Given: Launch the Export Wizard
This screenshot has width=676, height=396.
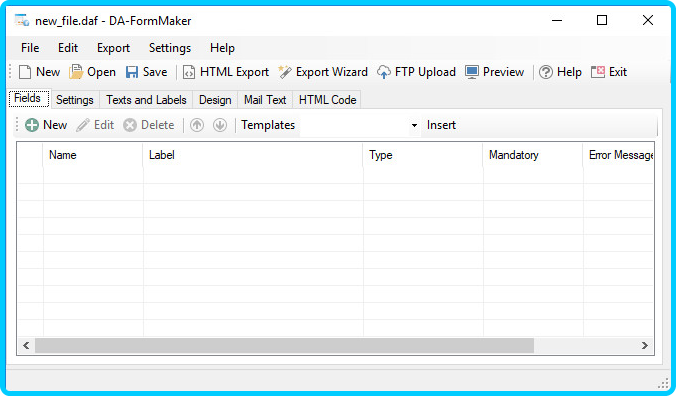Looking at the screenshot, I should click(x=323, y=72).
